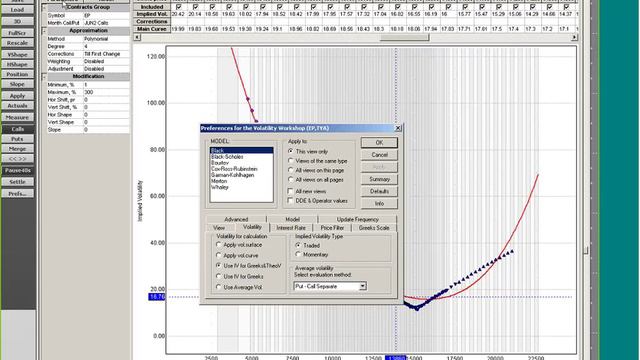Screen dimensions: 640x360
Task: Click the FullScr sidebar button
Action: [x=17, y=33]
